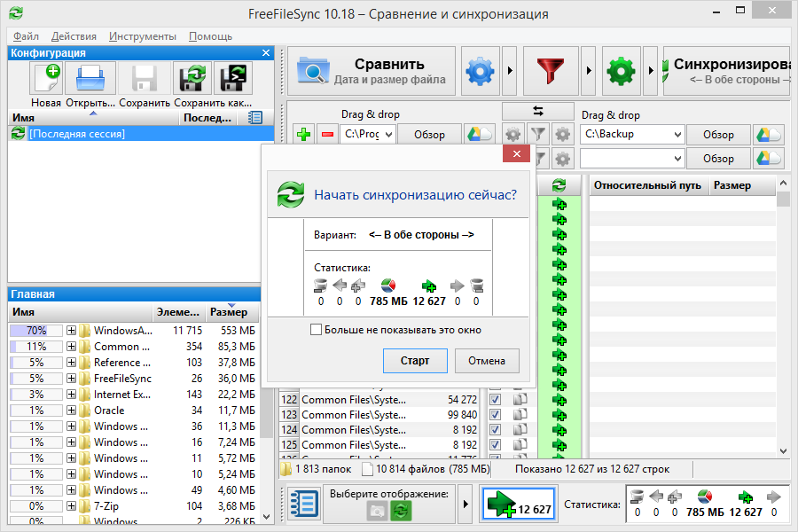Screen dimensions: 798x532
Task: Select cloud storage for left folder
Action: tap(479, 135)
